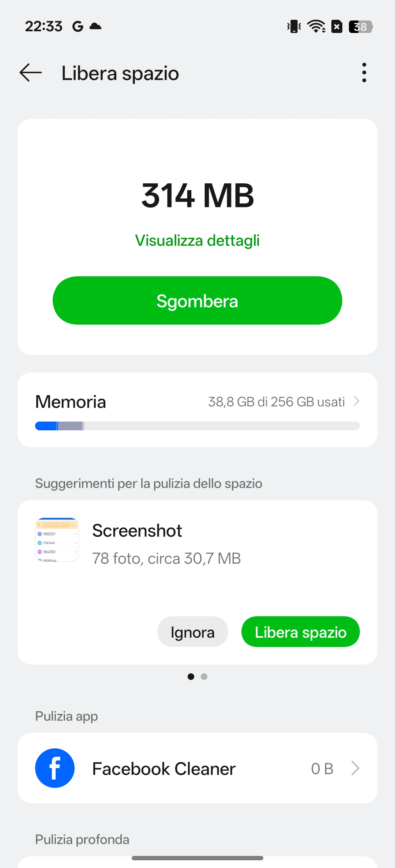Tap the vibrate mode status icon

point(294,26)
